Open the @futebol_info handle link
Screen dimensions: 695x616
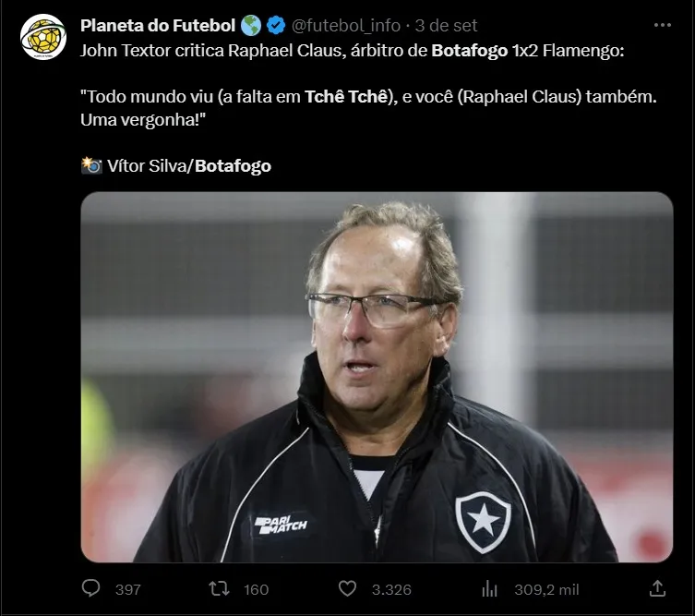347,25
